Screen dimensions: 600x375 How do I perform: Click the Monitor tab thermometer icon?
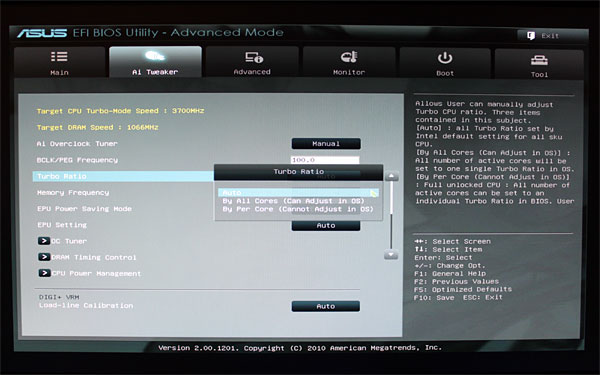tap(349, 57)
